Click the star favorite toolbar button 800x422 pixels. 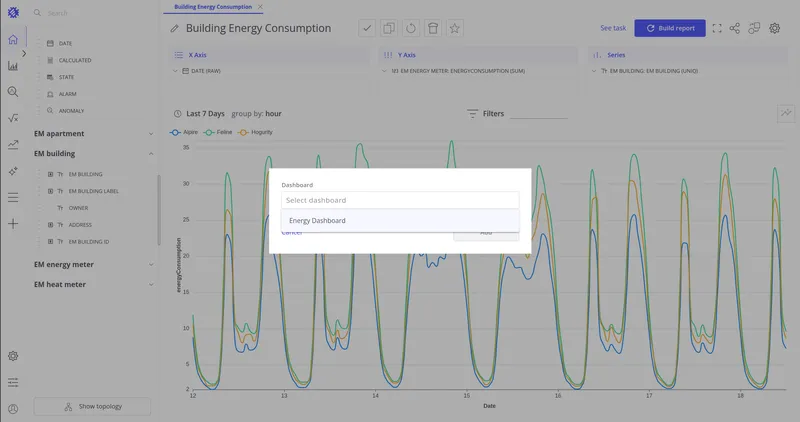(455, 28)
